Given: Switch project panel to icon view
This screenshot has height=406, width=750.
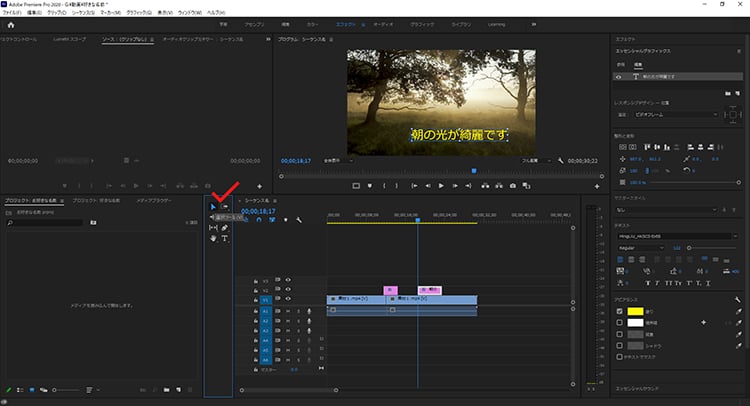Looking at the screenshot, I should click(x=32, y=390).
